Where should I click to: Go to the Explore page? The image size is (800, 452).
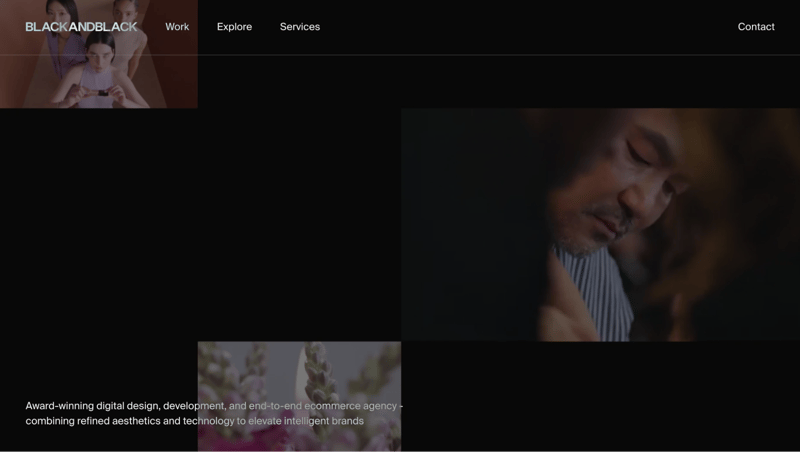pyautogui.click(x=234, y=27)
